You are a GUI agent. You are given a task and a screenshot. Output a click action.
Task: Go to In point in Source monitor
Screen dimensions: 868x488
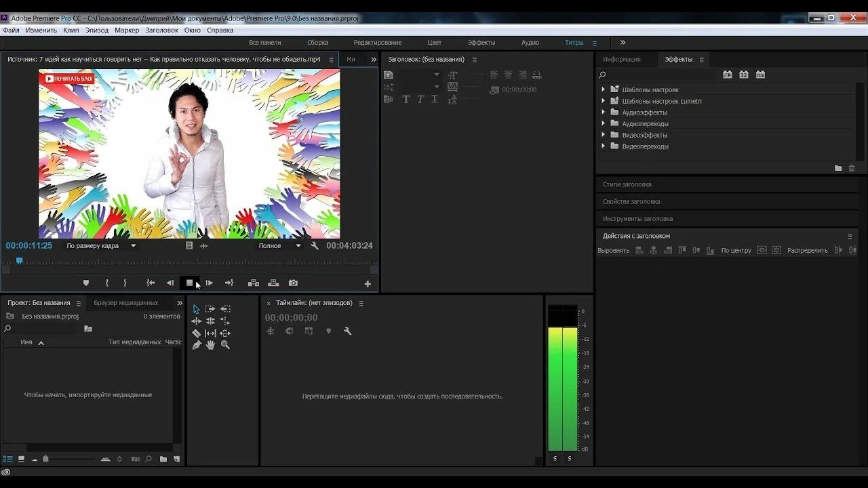(151, 283)
